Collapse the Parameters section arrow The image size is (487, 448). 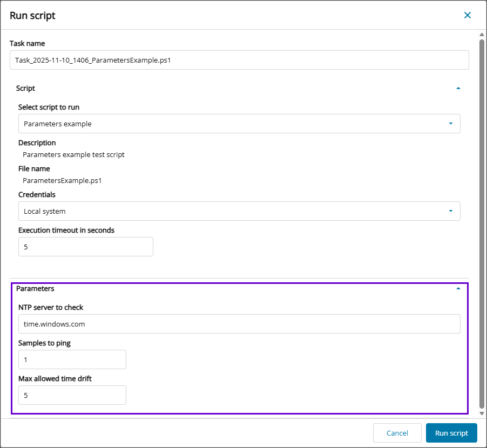pos(458,289)
